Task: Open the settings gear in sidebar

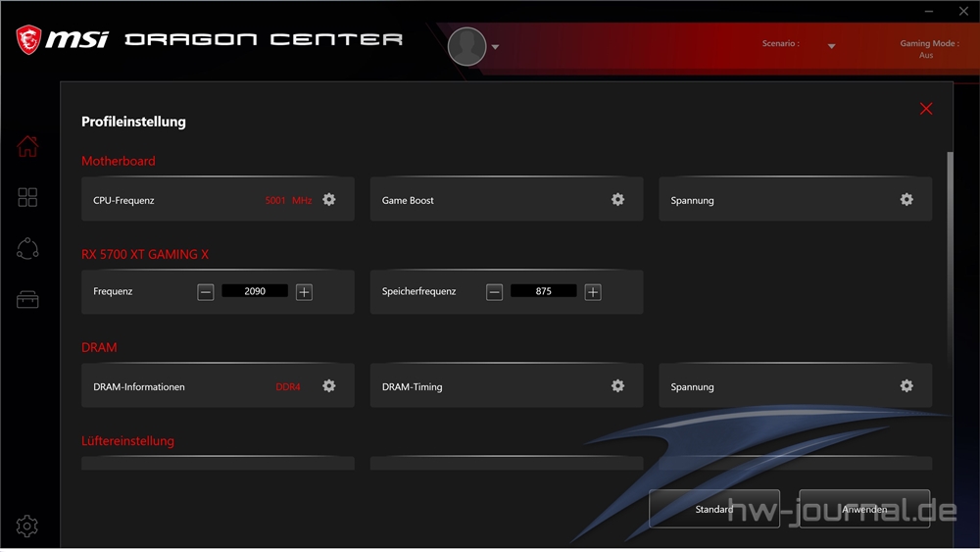Action: click(x=26, y=527)
